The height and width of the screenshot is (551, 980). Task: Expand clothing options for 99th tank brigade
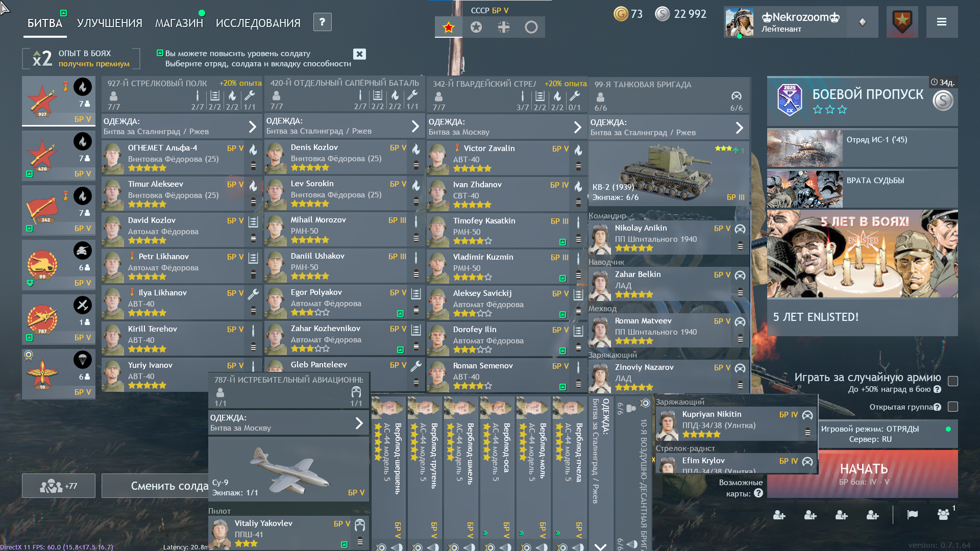point(739,128)
